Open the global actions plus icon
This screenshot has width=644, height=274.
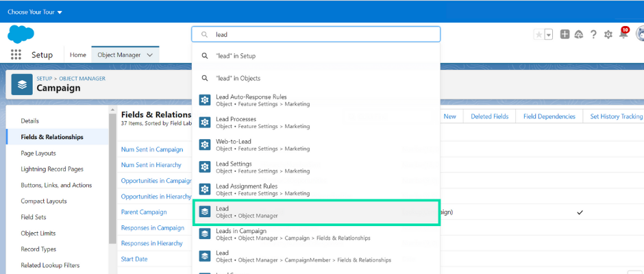point(565,34)
